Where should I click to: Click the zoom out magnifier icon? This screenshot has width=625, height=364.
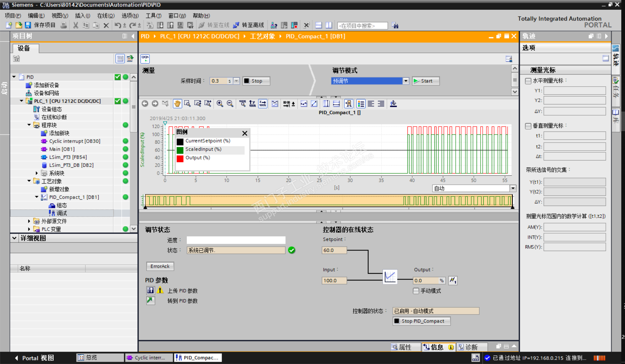click(x=230, y=104)
